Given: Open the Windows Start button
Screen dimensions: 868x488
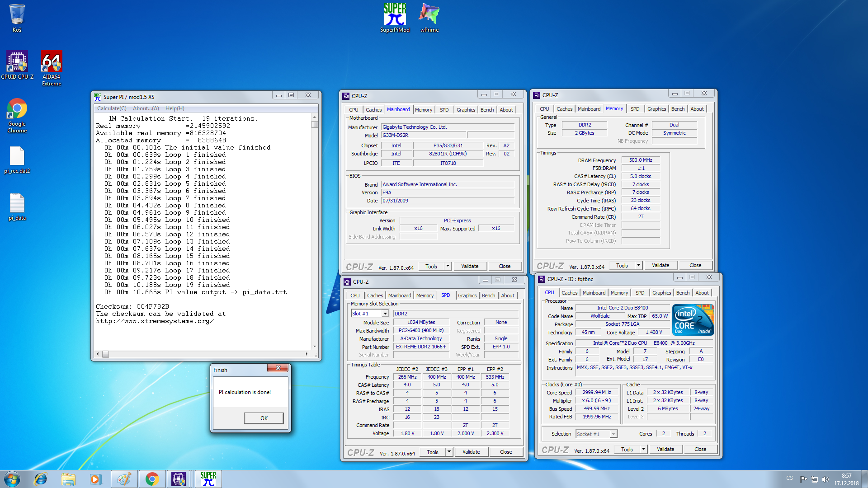Looking at the screenshot, I should click(12, 479).
